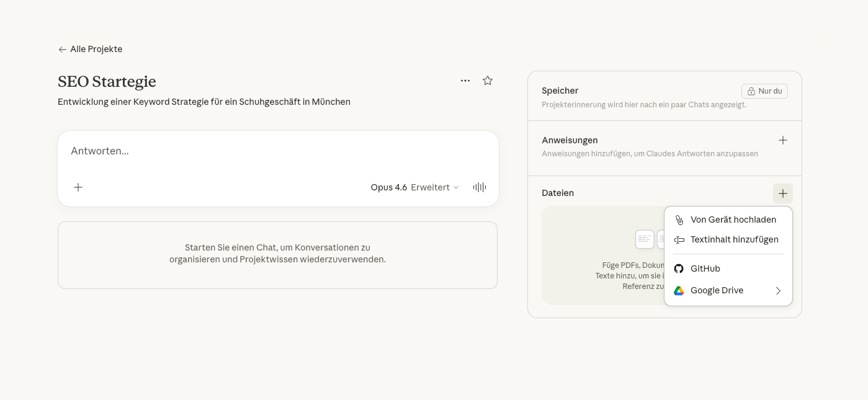Add instructions with the Anweisungen plus icon

point(782,140)
